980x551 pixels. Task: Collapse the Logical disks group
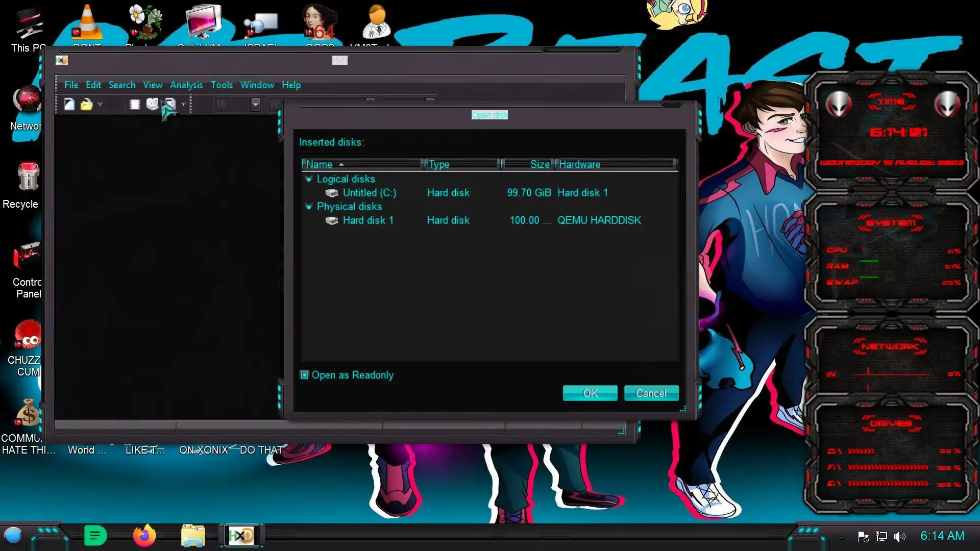(308, 179)
